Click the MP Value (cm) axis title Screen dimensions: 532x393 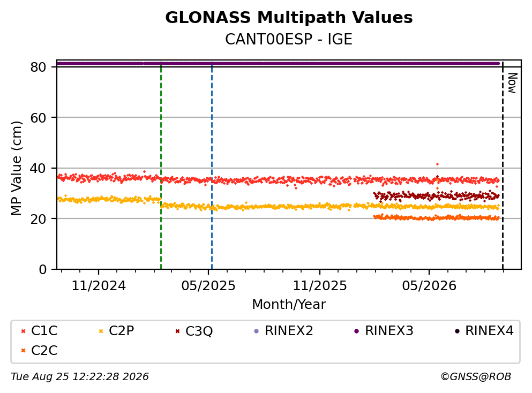[16, 168]
